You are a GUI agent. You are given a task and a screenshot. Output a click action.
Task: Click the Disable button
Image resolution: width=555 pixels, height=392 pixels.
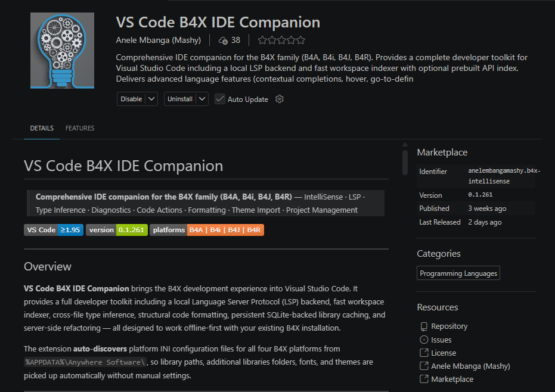coord(131,99)
